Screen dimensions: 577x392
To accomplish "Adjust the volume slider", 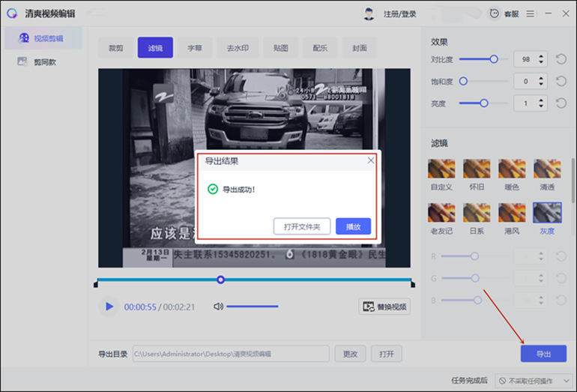I will (252, 307).
